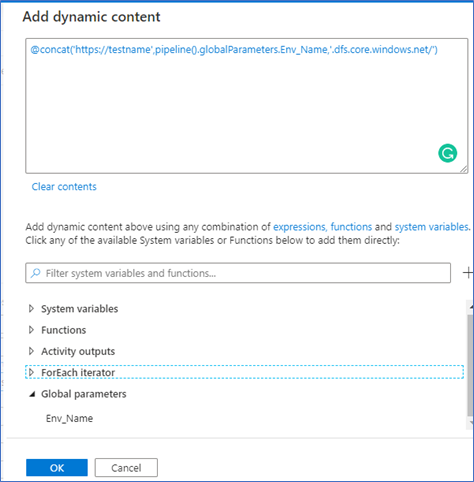This screenshot has width=474, height=482.
Task: Click the scrollbar down arrow
Action: (471, 422)
